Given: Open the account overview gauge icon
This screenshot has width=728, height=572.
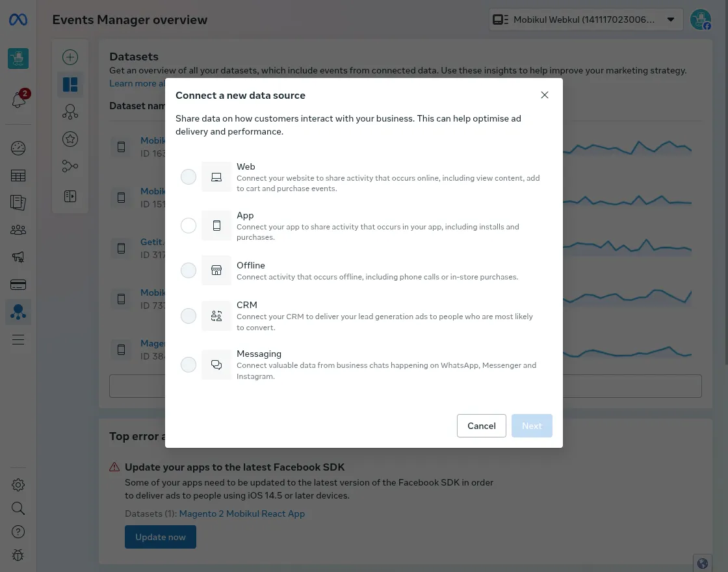Looking at the screenshot, I should tap(18, 148).
